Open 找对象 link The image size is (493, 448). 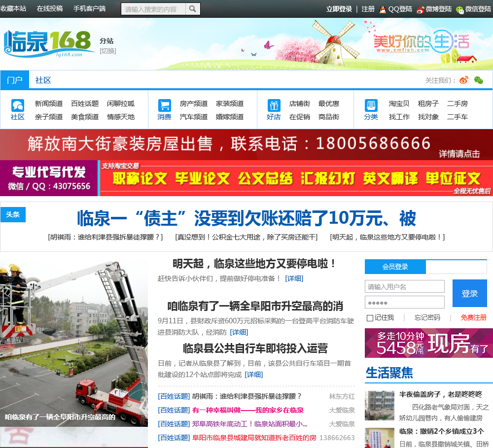(x=428, y=117)
